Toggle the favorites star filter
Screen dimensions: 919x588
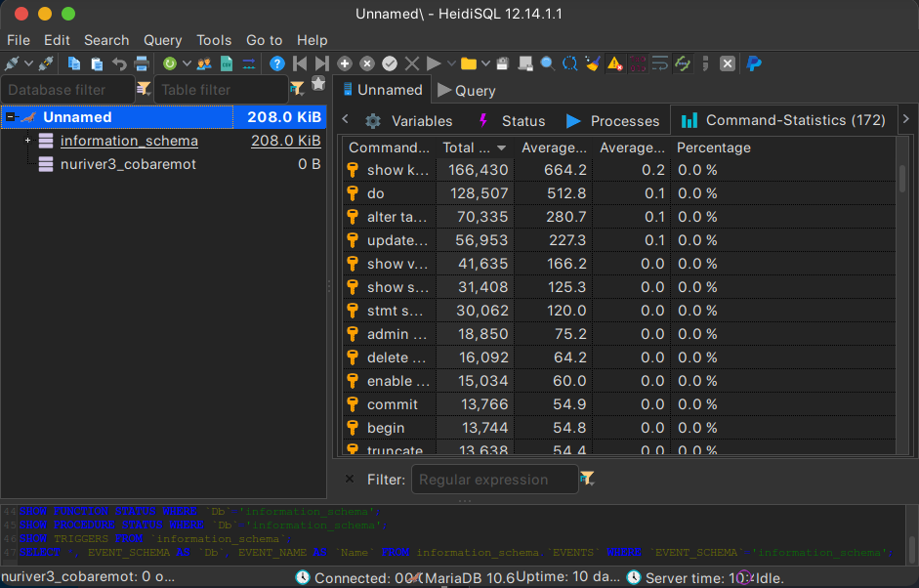[317, 85]
